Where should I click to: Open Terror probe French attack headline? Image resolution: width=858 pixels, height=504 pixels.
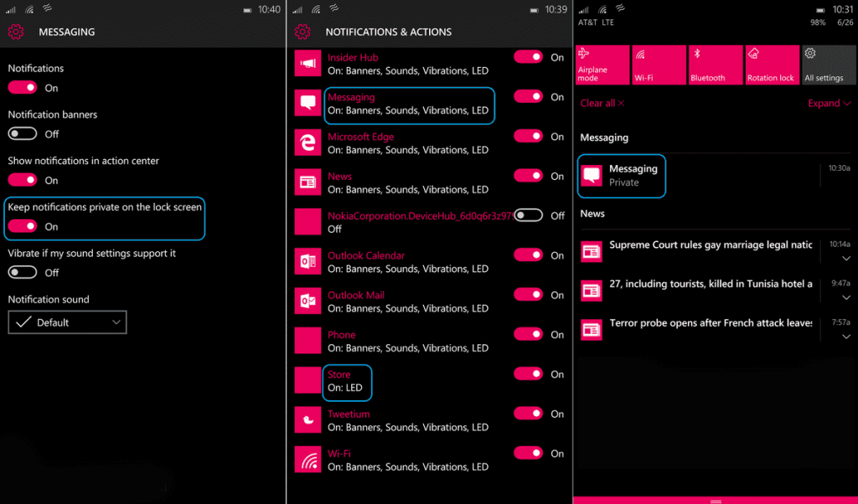(x=711, y=323)
